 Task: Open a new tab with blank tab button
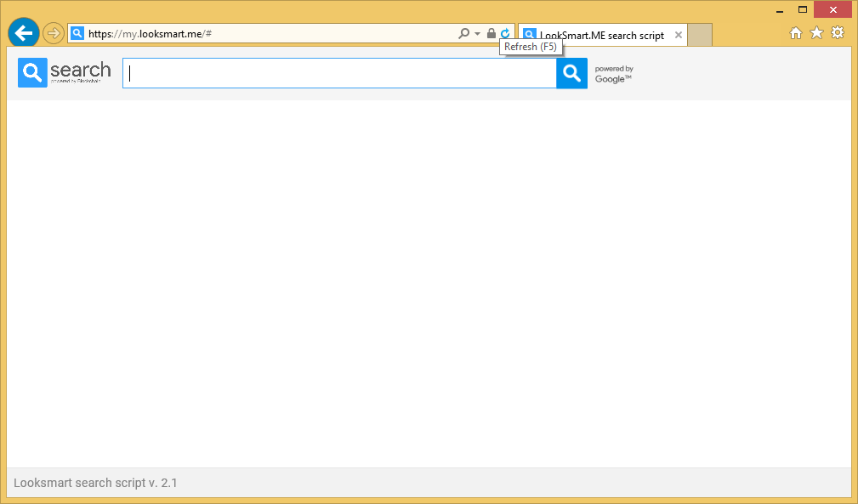pyautogui.click(x=700, y=36)
